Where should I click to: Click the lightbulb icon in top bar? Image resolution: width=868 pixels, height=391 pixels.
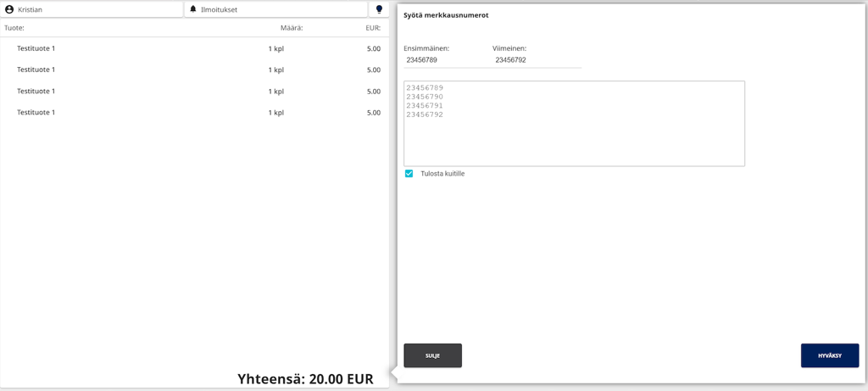380,9
